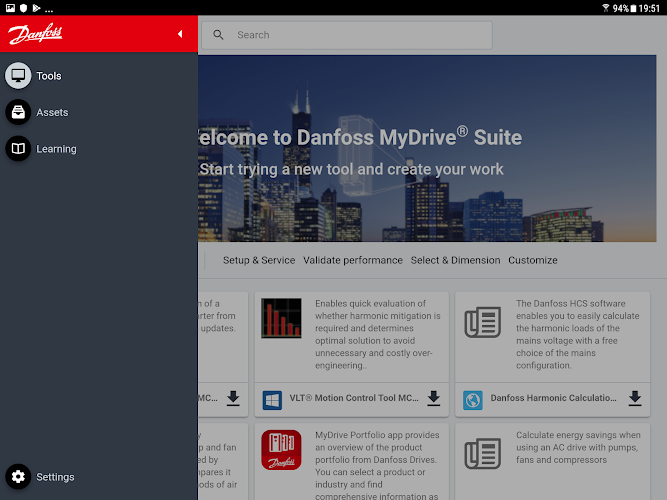Switch to Select & Dimension tab

(455, 260)
